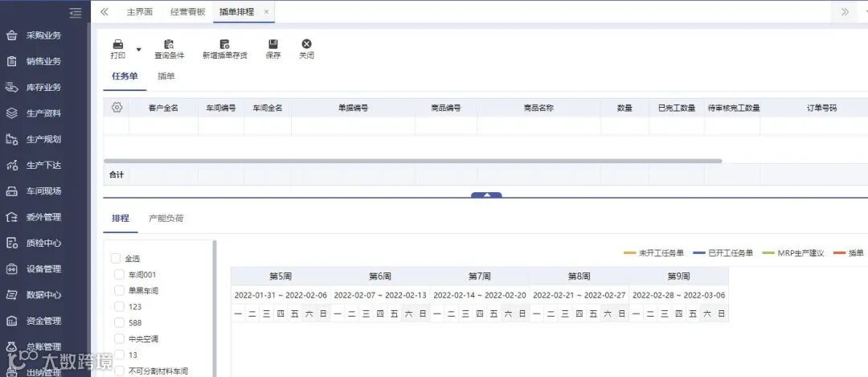The image size is (868, 377).
Task: Click the 单据编号 column header
Action: pos(353,108)
